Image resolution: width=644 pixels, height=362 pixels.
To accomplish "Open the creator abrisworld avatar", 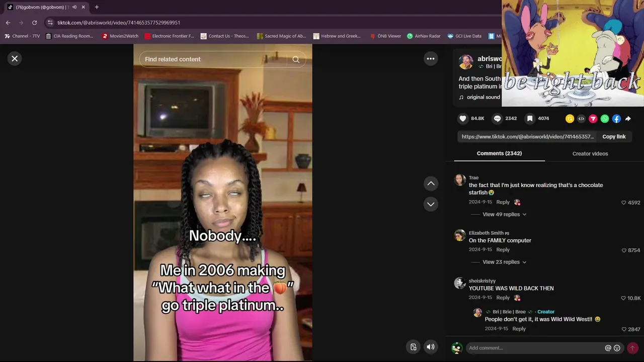I will (466, 62).
